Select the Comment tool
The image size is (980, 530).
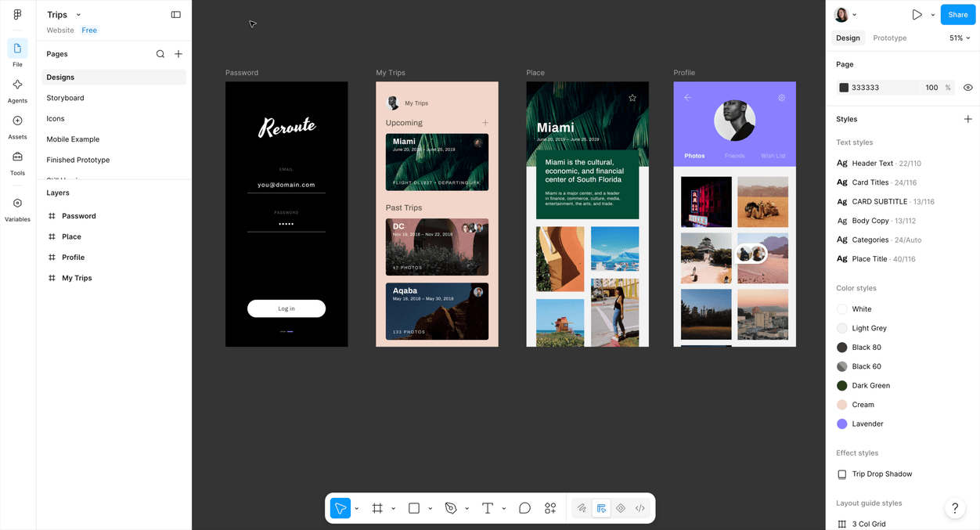[x=524, y=508]
